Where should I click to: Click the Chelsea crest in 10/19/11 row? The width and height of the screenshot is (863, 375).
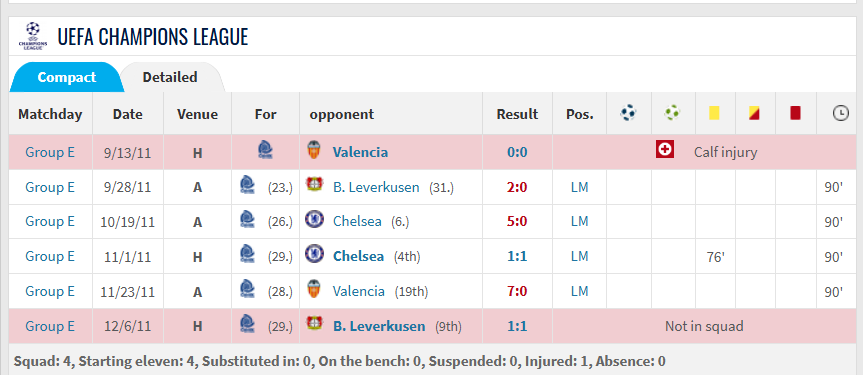314,220
